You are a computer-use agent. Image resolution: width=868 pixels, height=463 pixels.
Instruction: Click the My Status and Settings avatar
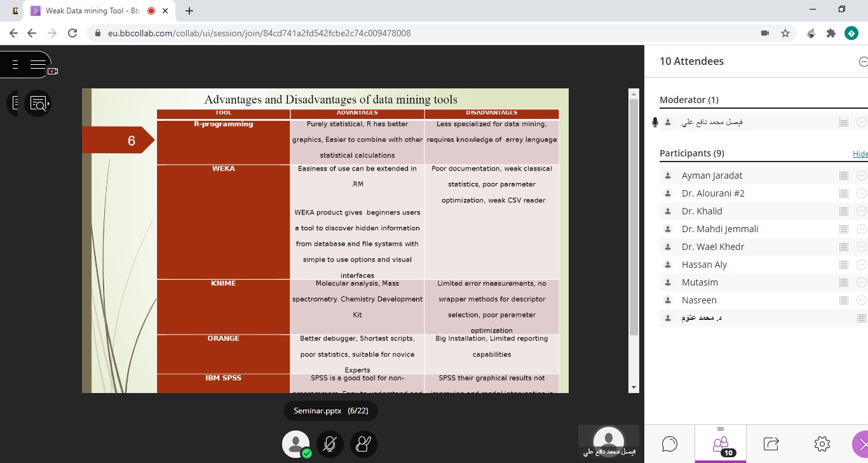[x=296, y=444]
